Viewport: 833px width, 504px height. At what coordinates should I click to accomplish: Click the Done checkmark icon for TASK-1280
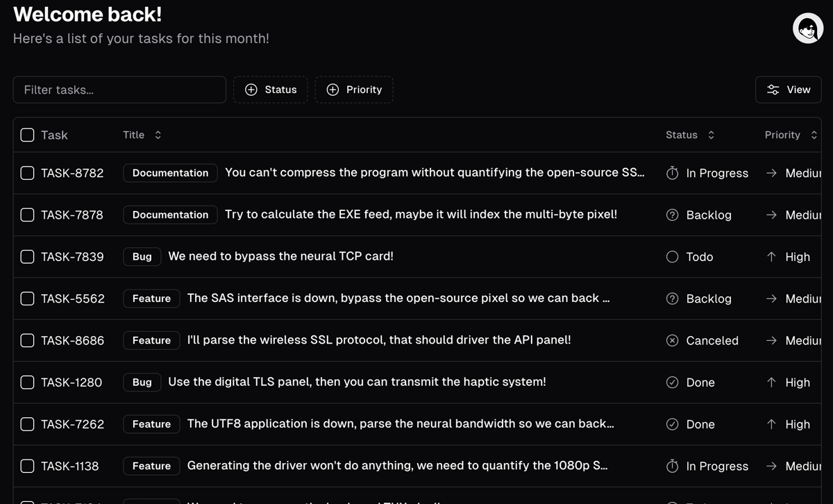click(x=672, y=383)
